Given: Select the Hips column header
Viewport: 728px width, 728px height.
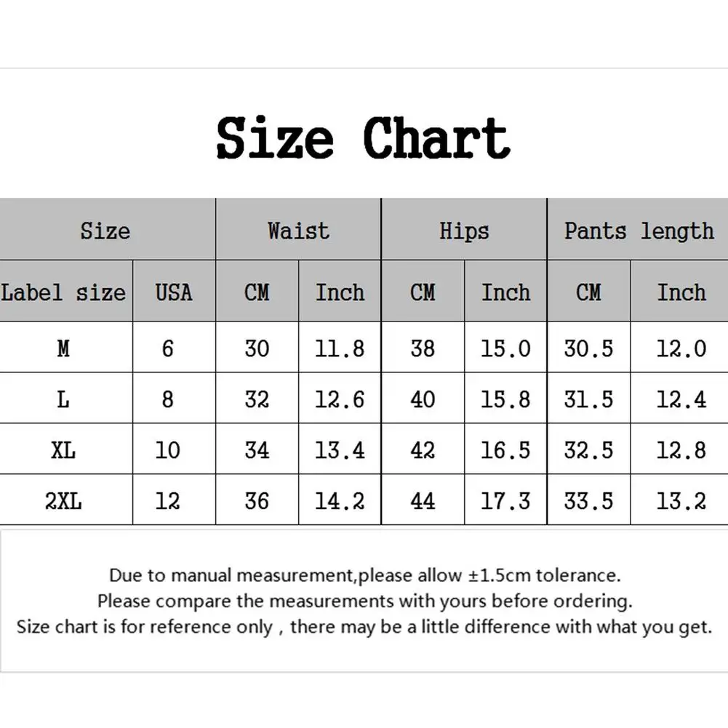Looking at the screenshot, I should 464,231.
